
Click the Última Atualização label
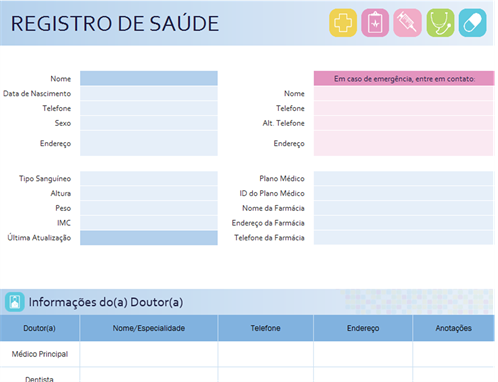tap(39, 238)
